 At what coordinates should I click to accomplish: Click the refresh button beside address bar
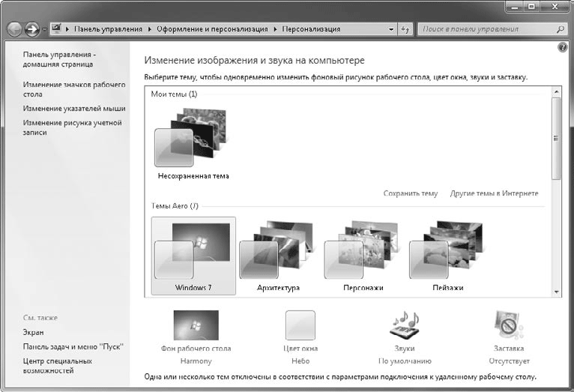coord(407,29)
